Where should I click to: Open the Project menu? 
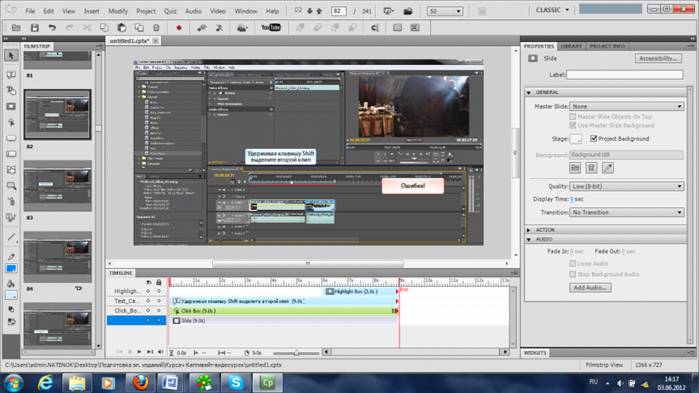(146, 11)
